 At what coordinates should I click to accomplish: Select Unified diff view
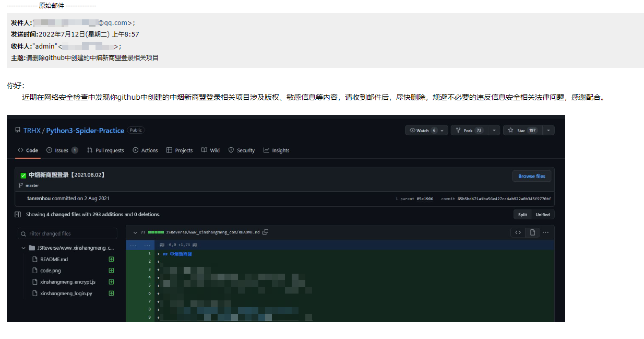543,215
